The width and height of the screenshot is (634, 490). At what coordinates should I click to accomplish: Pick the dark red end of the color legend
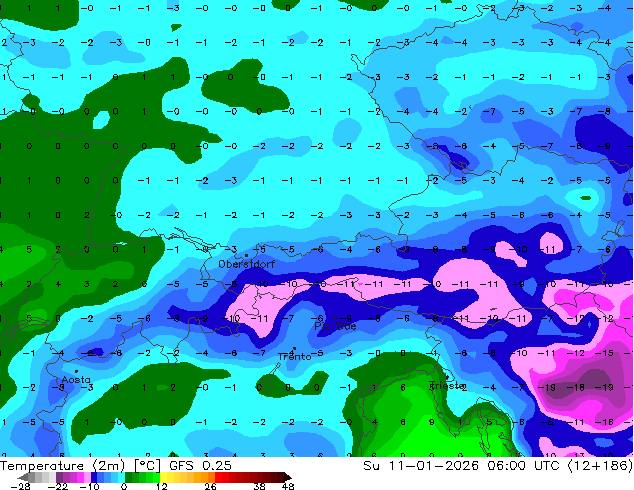[287, 477]
